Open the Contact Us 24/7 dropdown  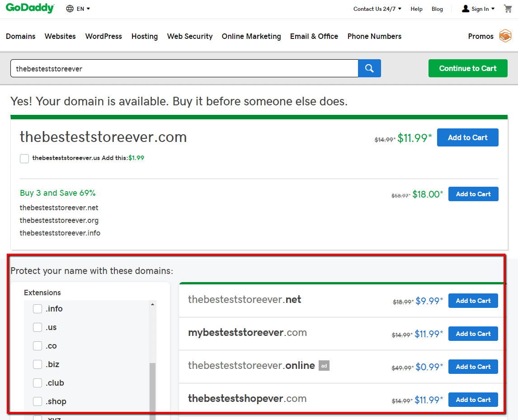377,8
